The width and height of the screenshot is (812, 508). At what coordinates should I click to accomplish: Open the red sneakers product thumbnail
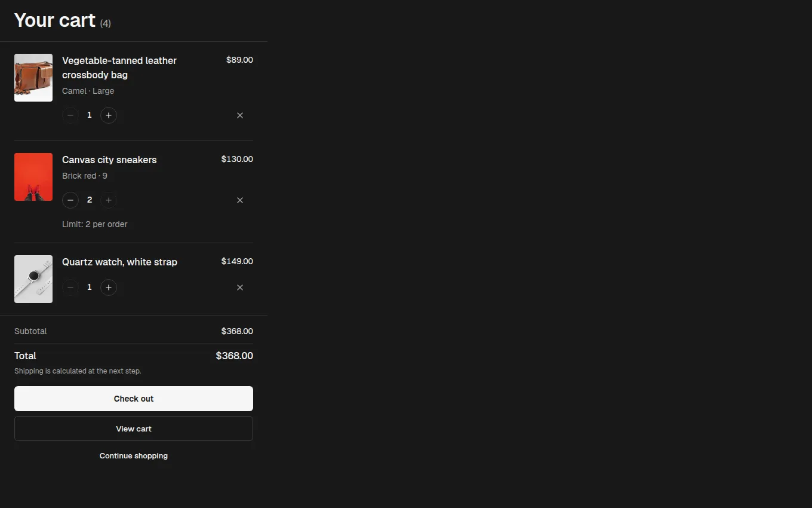pos(33,177)
